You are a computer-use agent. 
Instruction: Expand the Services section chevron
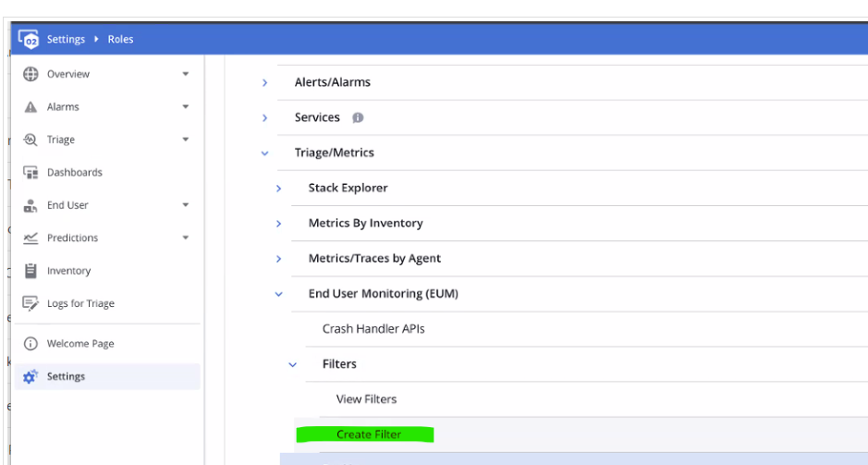[x=264, y=118]
